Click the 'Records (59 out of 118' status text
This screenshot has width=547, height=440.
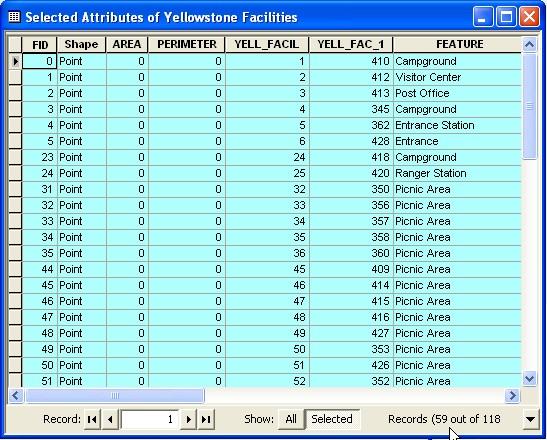pos(444,419)
